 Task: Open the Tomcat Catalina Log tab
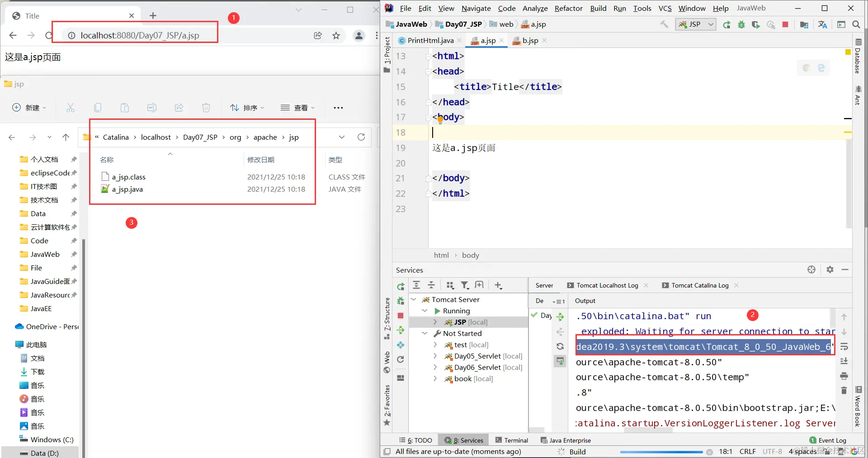(700, 285)
